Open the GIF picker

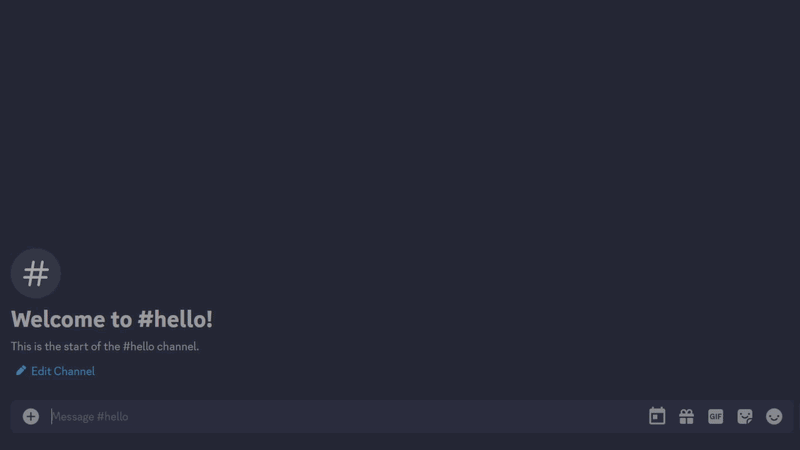pos(715,416)
